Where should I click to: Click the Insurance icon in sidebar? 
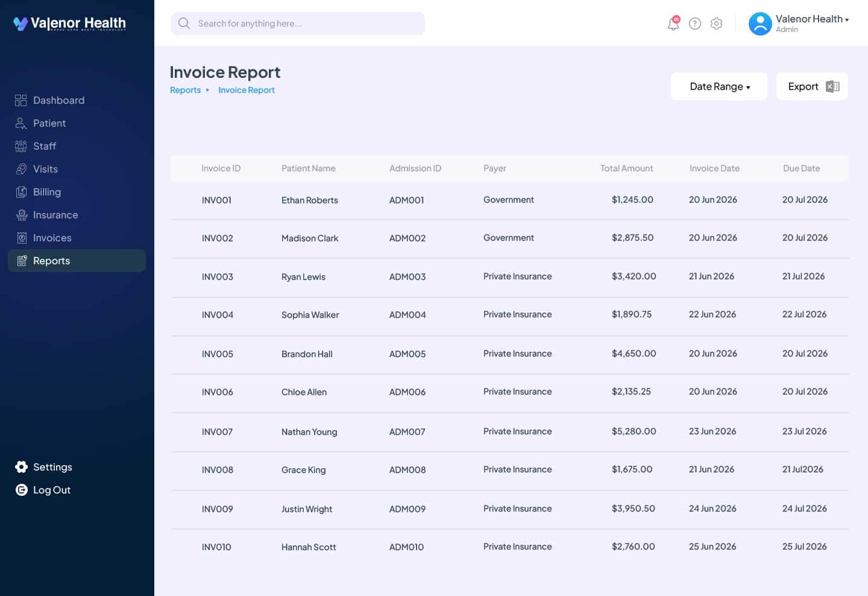click(21, 215)
